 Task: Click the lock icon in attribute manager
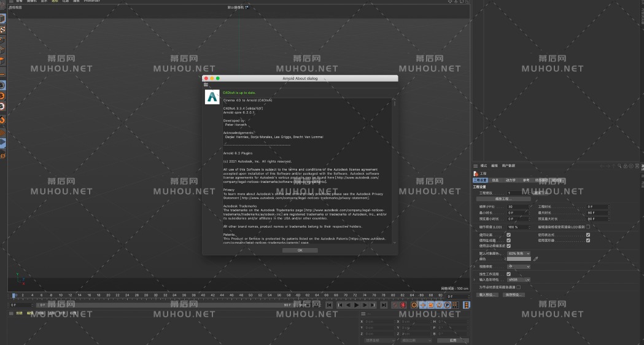click(x=626, y=166)
